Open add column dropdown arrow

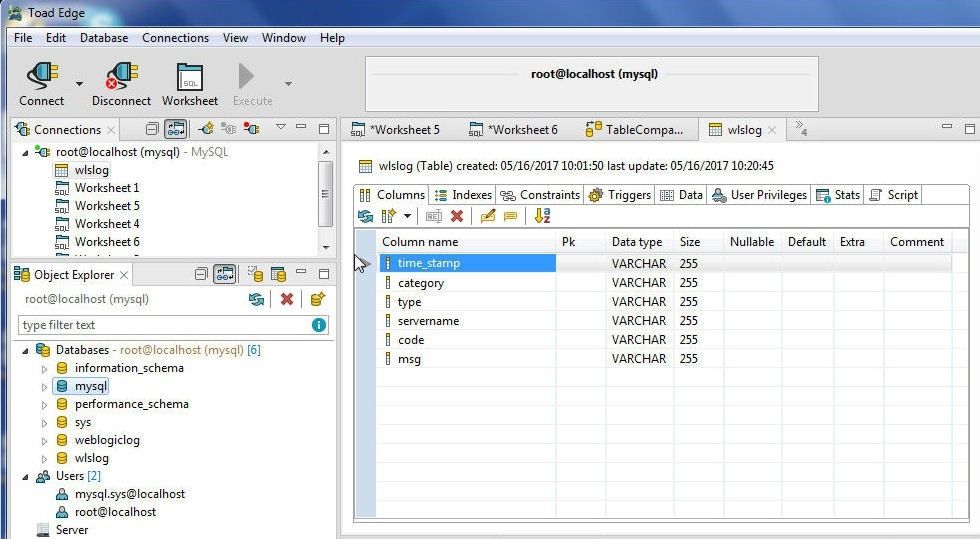point(408,216)
